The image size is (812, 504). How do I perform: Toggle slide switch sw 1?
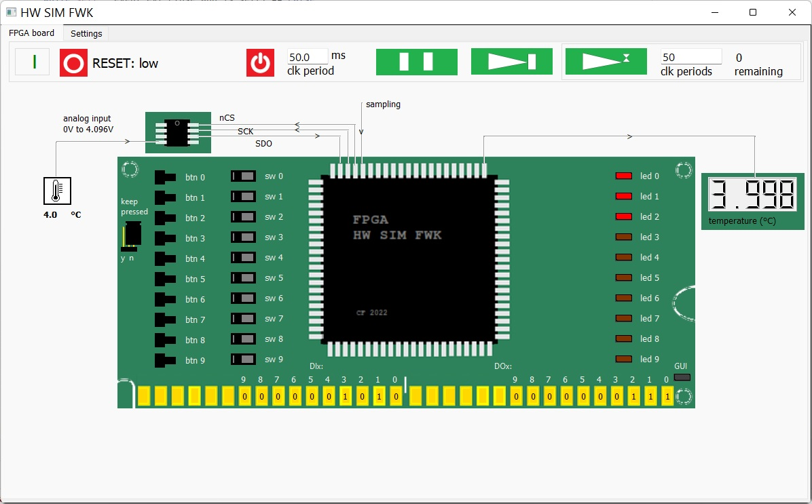(243, 197)
